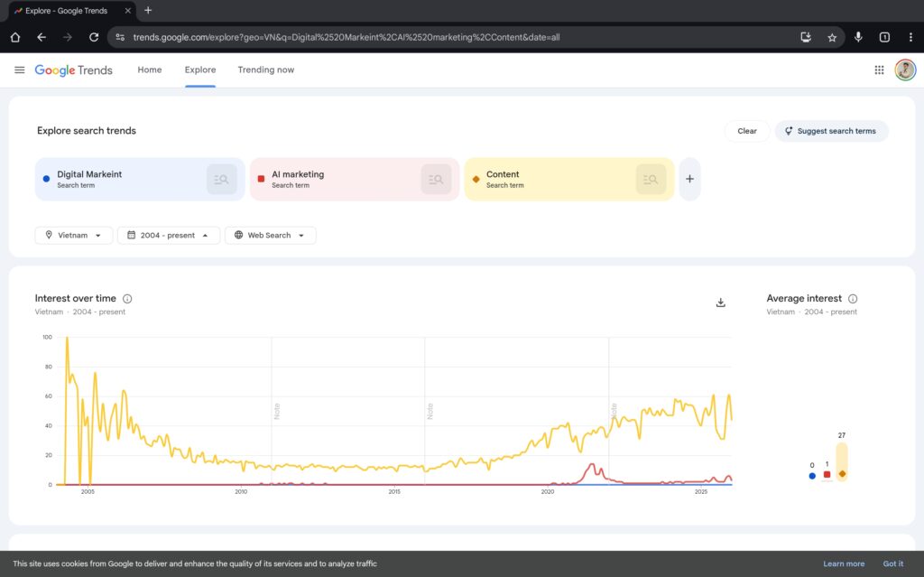Click help icon beside Average interest

[853, 299]
